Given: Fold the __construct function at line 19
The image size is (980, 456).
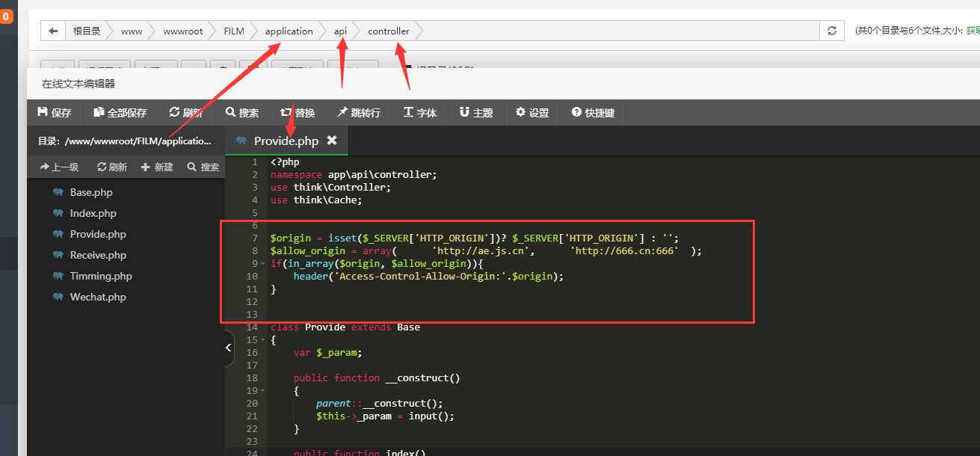Looking at the screenshot, I should click(x=262, y=391).
